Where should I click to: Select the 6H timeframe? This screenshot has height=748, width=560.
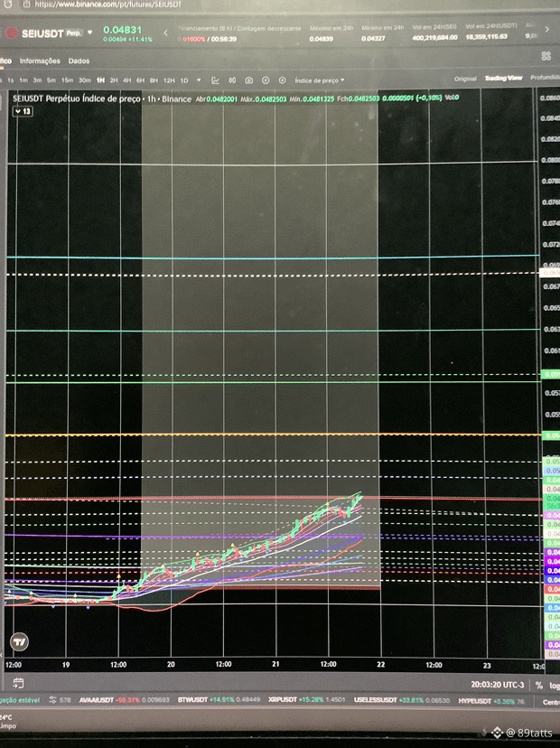click(x=140, y=80)
